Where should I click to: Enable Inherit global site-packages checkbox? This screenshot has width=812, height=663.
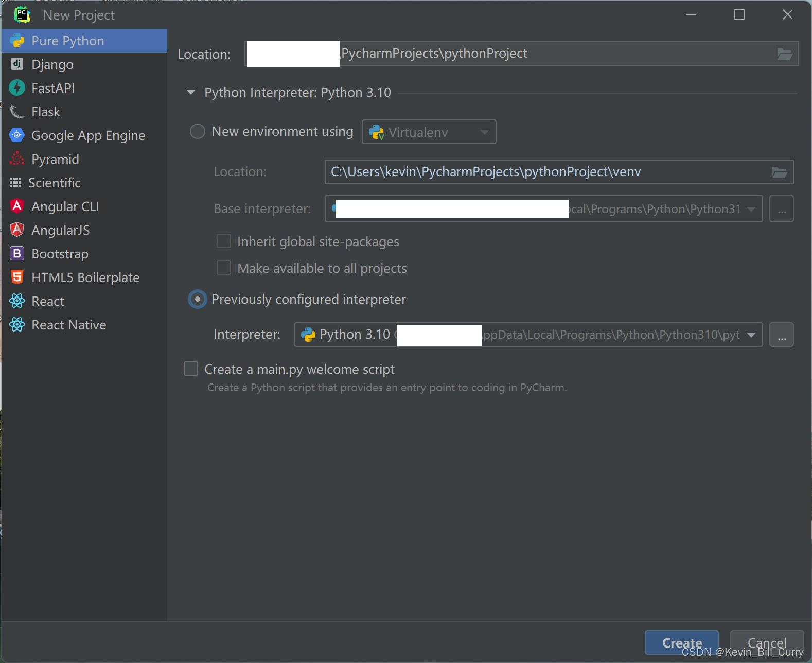pos(224,241)
